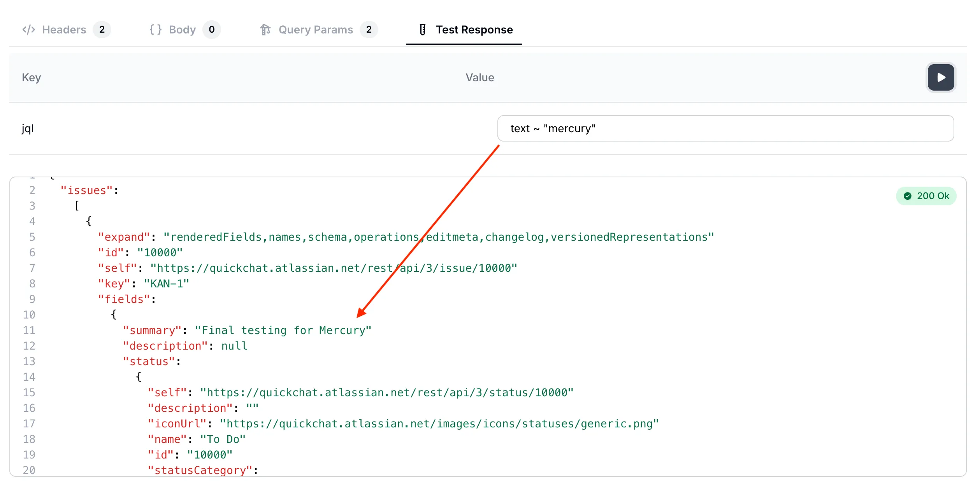
Task: Click the green 200 Ok checkmark icon
Action: (x=907, y=196)
